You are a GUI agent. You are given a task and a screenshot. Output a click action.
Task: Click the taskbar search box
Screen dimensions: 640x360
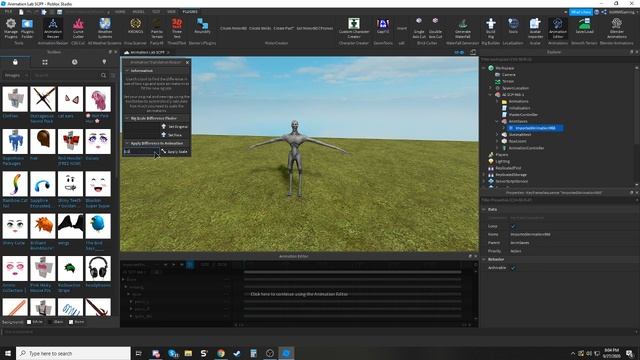(x=73, y=353)
